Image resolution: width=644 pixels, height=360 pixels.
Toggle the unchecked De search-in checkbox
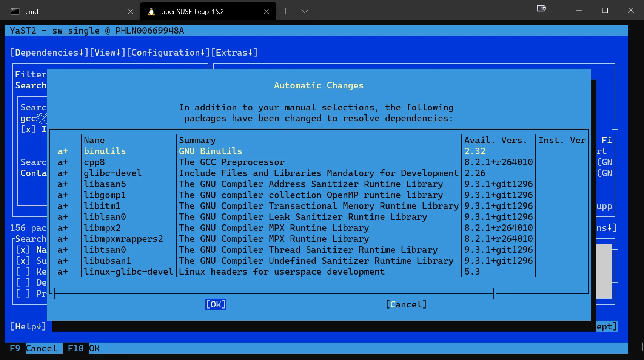pyautogui.click(x=23, y=283)
